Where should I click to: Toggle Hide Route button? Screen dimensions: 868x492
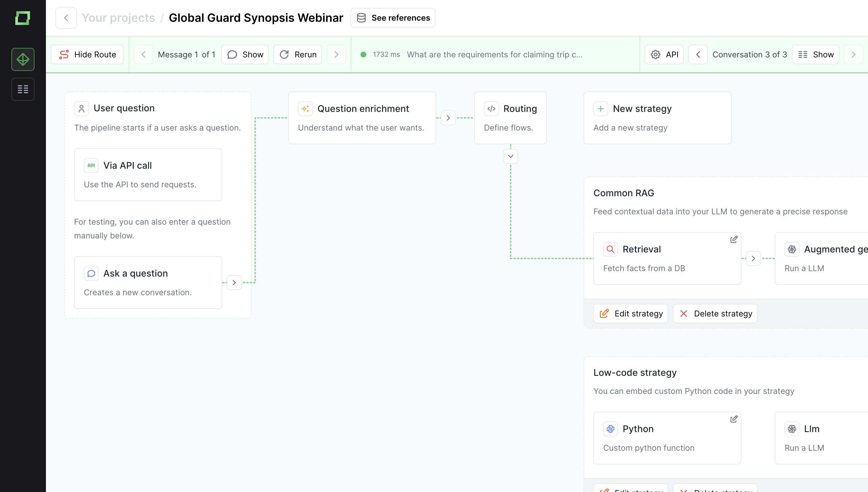point(87,55)
